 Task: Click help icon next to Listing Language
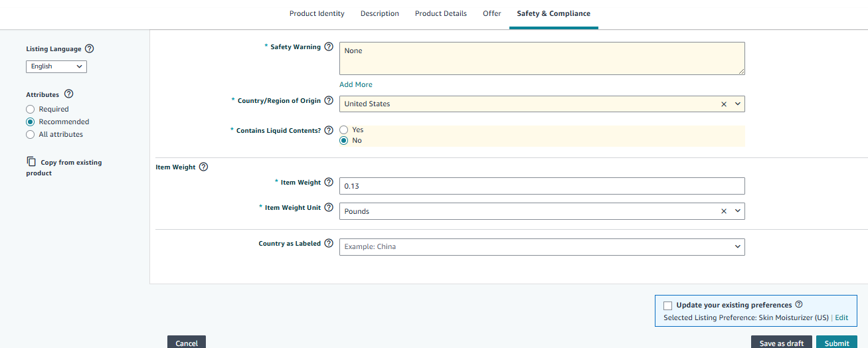90,49
